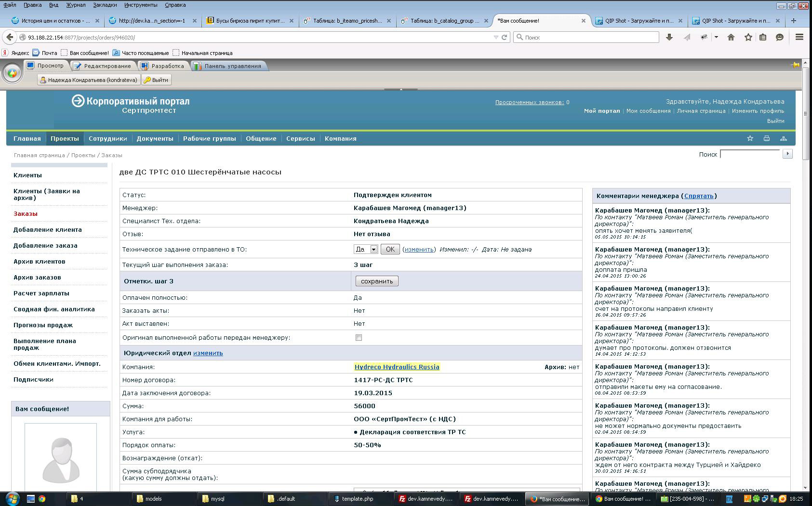
Task: Switch to 'Бусы бирюза пирит' browser tab
Action: 250,21
